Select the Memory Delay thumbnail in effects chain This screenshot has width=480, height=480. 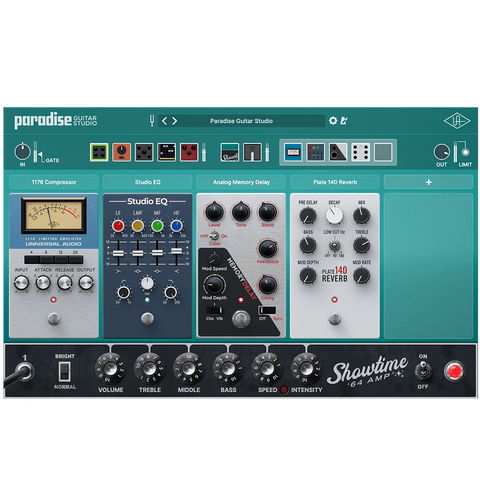pyautogui.click(x=338, y=152)
